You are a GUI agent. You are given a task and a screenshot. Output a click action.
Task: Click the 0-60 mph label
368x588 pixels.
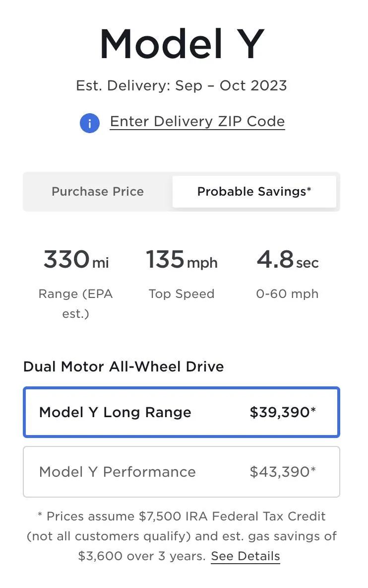[x=288, y=294]
